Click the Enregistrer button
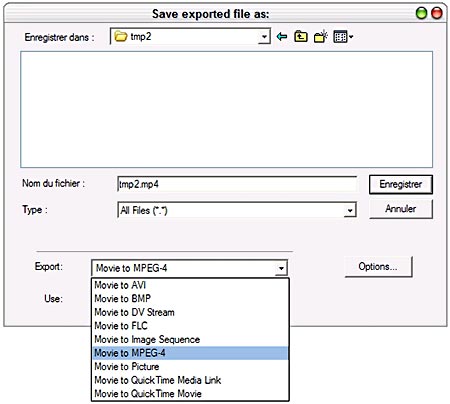Screen dimensions: 450x404 point(401,184)
